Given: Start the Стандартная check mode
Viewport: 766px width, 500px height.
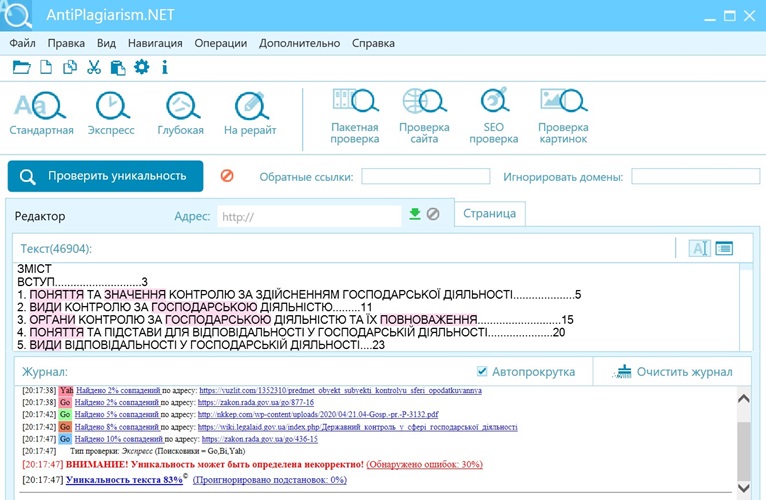Looking at the screenshot, I should point(42,113).
